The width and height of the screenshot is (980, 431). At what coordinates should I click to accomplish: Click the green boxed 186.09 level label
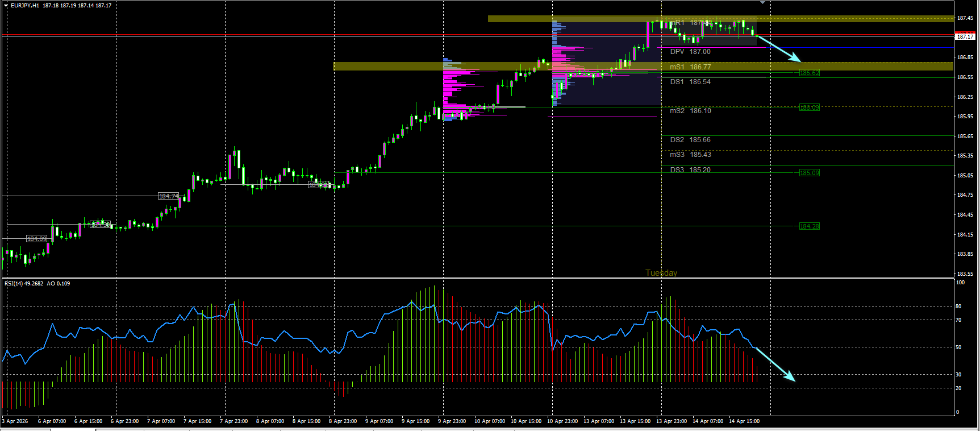click(810, 107)
